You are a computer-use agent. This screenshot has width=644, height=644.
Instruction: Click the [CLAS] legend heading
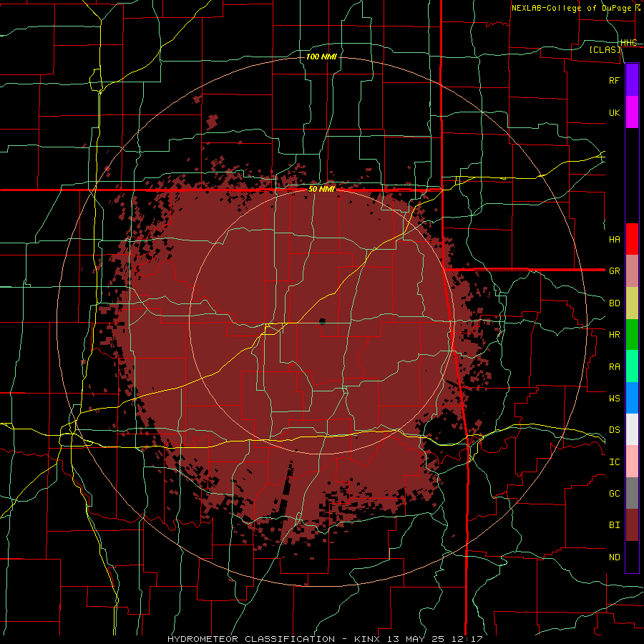click(605, 49)
